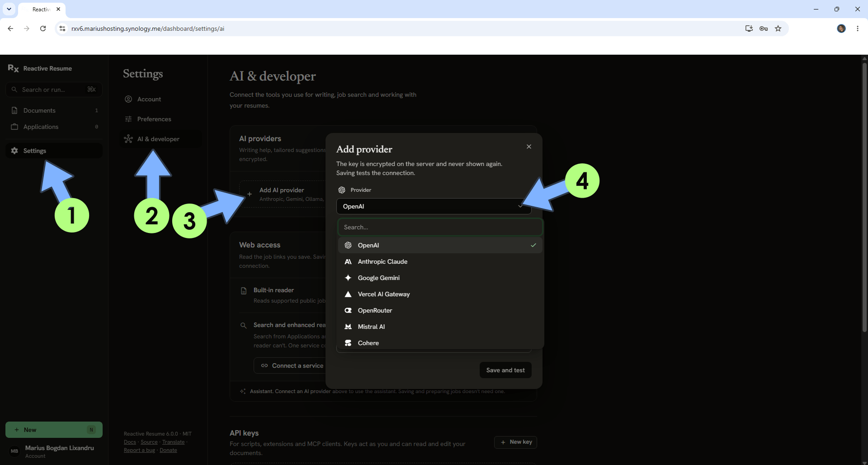Choose OpenRouter from the list

440,310
